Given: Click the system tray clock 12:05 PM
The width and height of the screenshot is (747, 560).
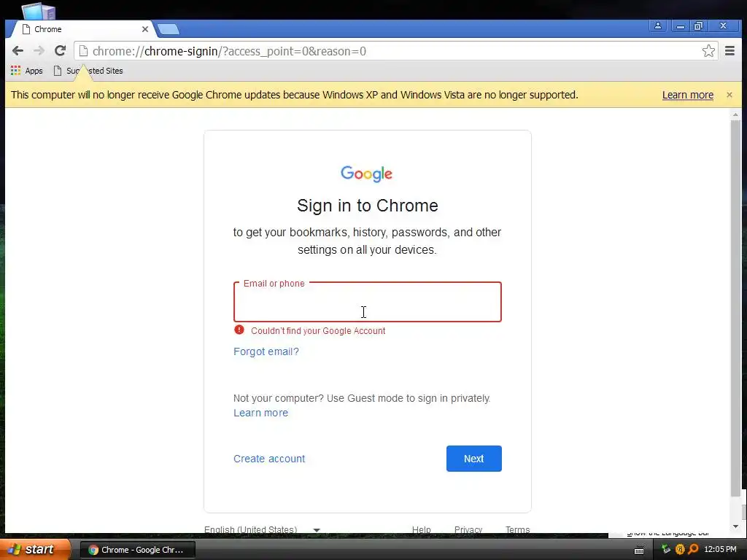Looking at the screenshot, I should tap(720, 550).
